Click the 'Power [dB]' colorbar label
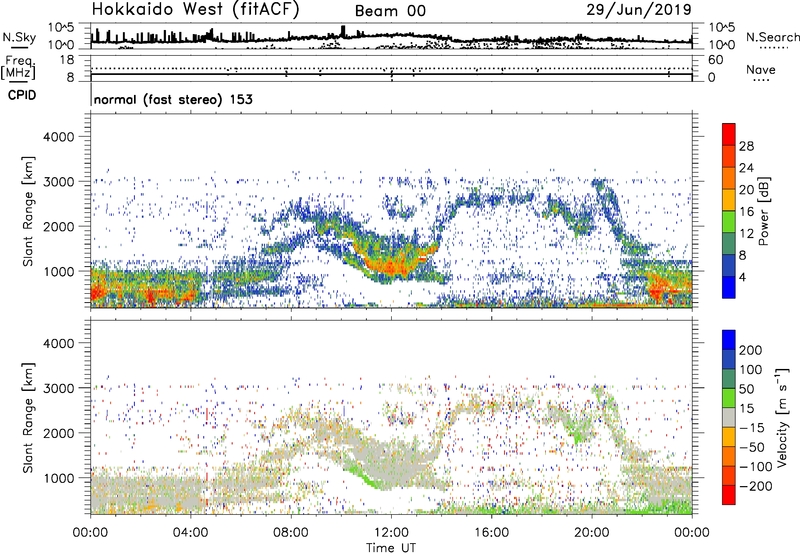The width and height of the screenshot is (800, 554). (763, 211)
